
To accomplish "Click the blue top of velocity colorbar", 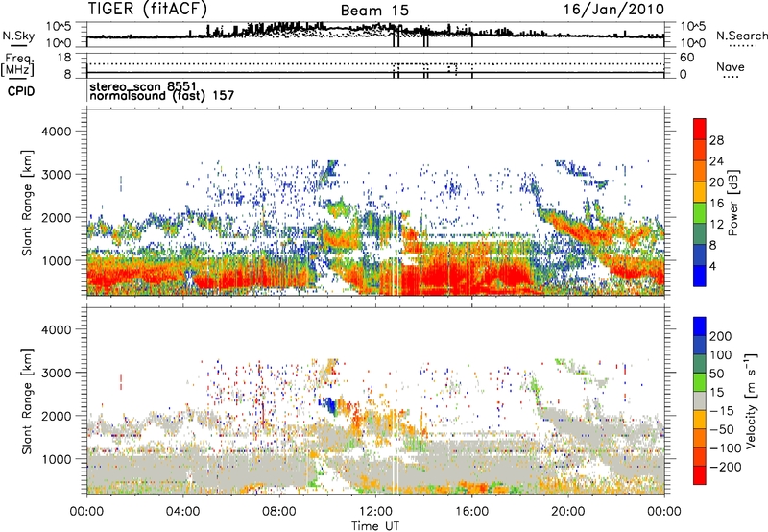I will pyautogui.click(x=700, y=326).
